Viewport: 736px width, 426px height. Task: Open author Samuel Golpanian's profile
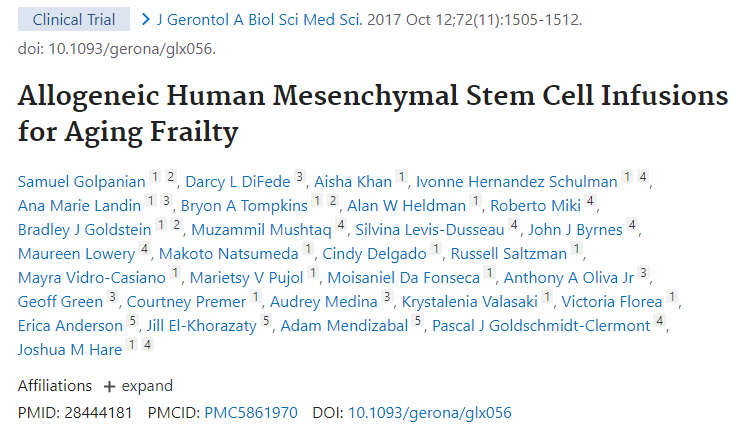81,181
